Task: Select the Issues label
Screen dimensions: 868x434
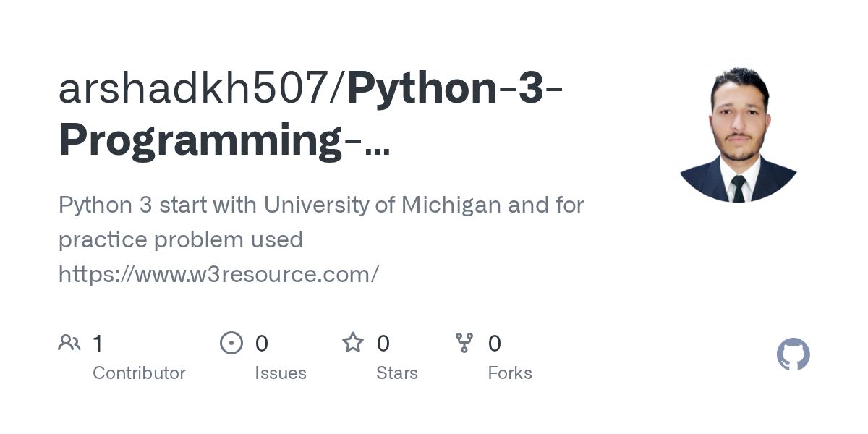Action: (x=281, y=373)
